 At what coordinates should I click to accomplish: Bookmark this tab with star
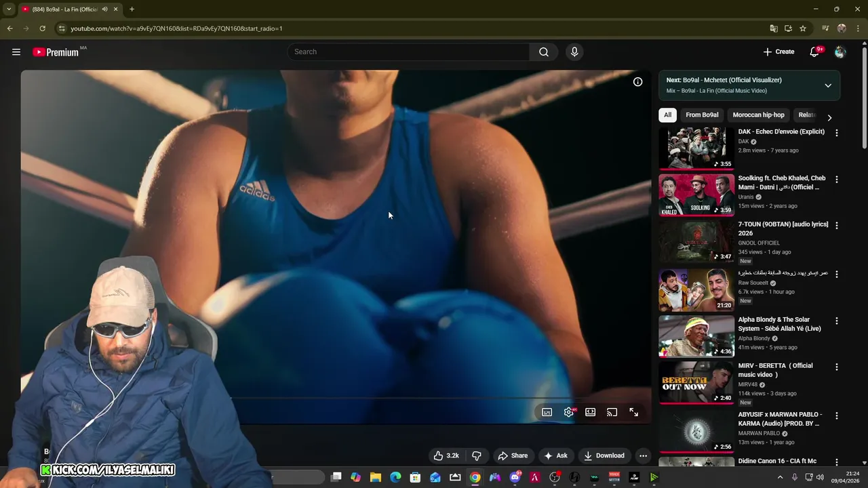tap(803, 28)
